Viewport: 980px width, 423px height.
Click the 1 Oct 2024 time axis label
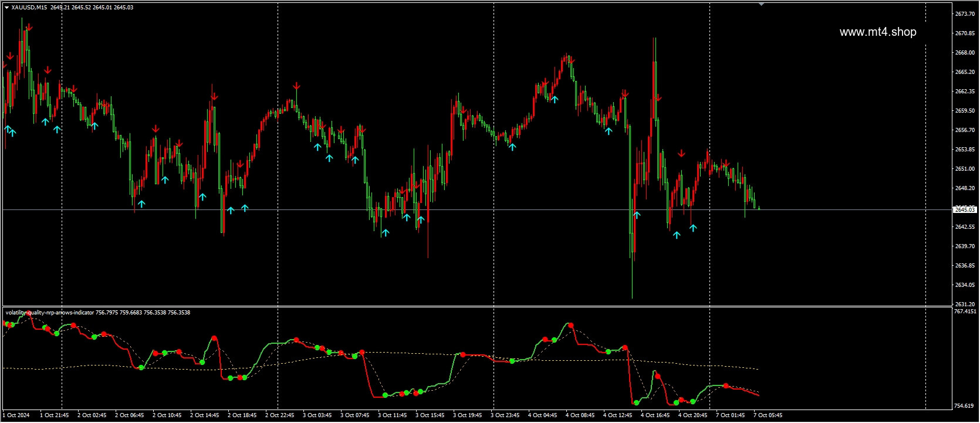[16, 415]
